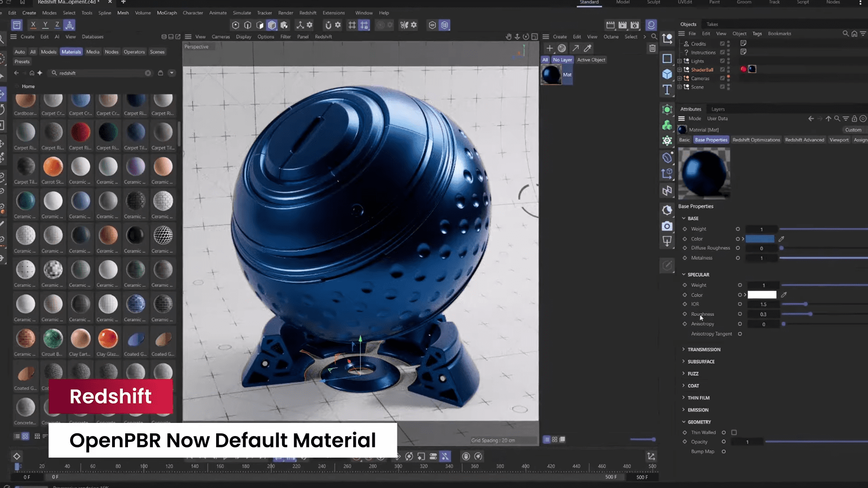
Task: Click the coordinate system icon
Action: click(x=69, y=25)
